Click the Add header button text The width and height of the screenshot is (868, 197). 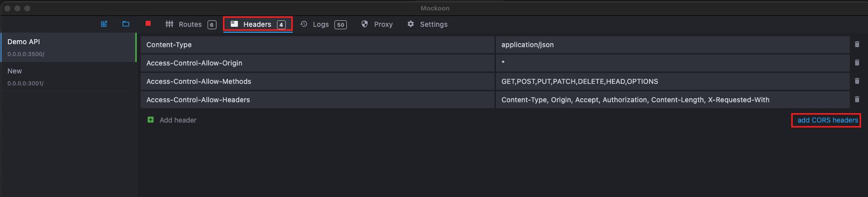pos(178,120)
